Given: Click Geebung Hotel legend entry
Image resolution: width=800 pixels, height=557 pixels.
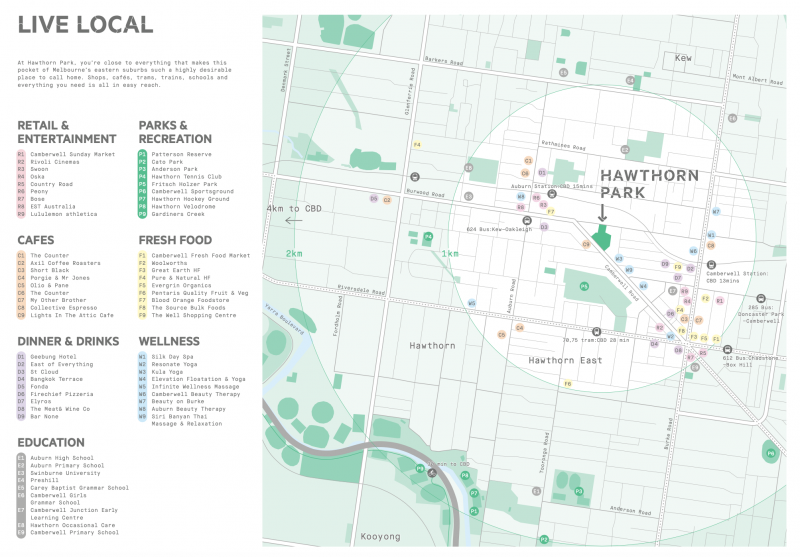Looking at the screenshot, I should point(53,357).
